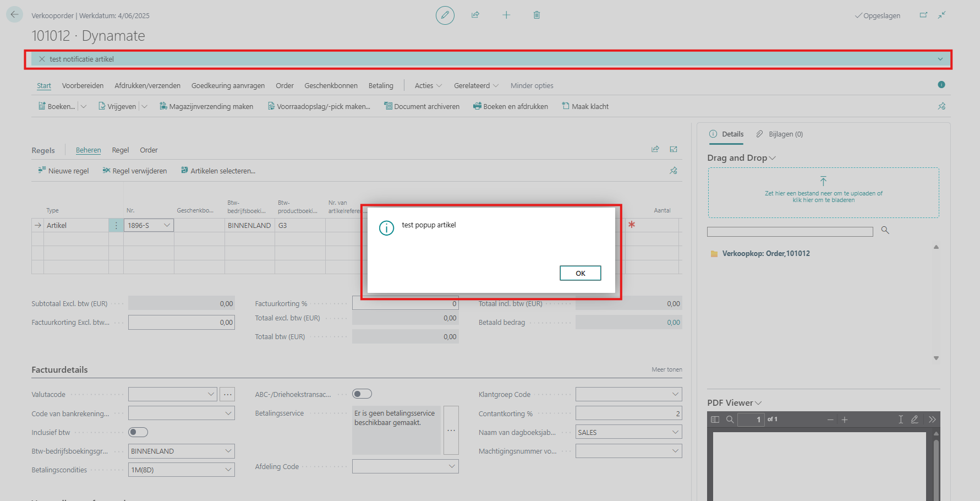Image resolution: width=980 pixels, height=501 pixels.
Task: Create a new order with the plus icon
Action: pos(506,15)
